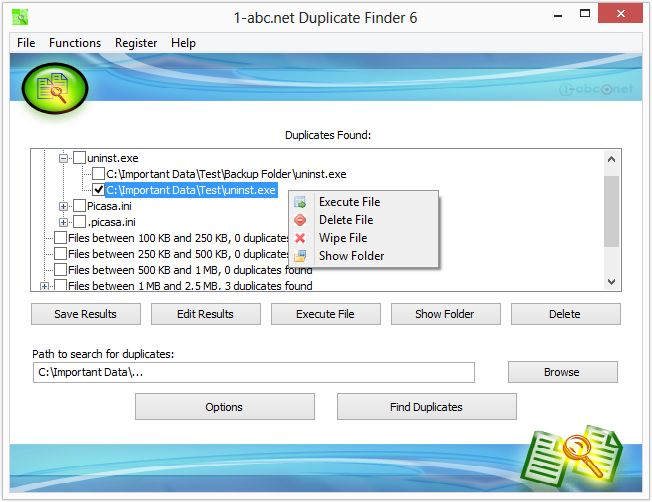Image resolution: width=652 pixels, height=502 pixels.
Task: Collapse the uninst.exe tree node
Action: pyautogui.click(x=63, y=158)
